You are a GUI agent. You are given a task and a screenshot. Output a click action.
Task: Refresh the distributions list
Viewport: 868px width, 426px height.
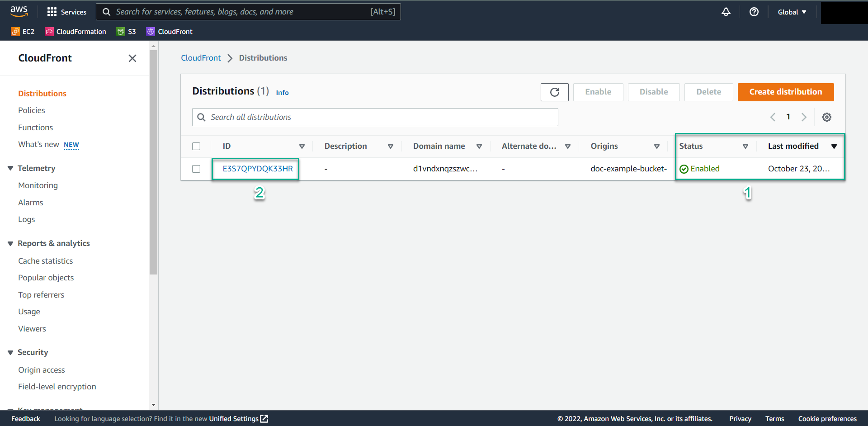pyautogui.click(x=554, y=92)
